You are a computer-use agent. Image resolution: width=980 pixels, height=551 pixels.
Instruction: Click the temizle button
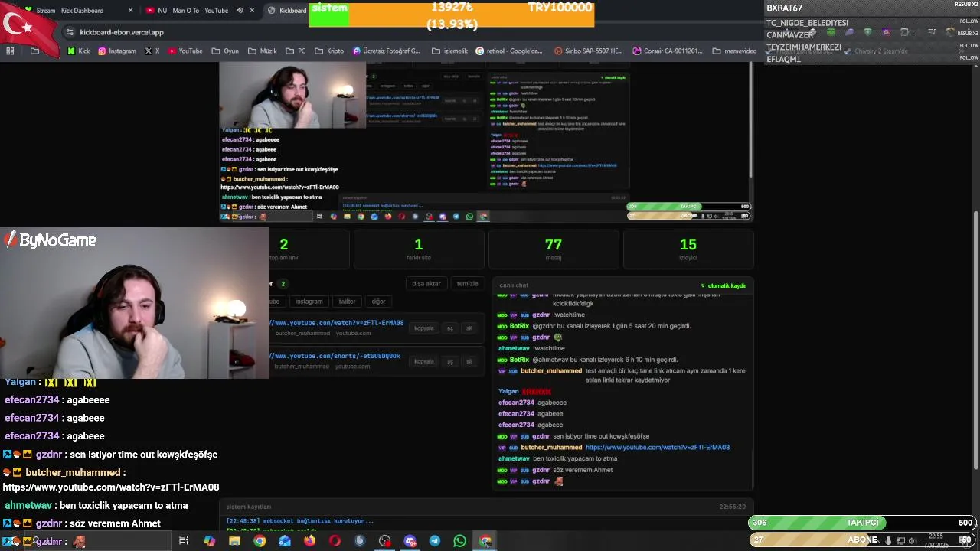[x=467, y=284]
